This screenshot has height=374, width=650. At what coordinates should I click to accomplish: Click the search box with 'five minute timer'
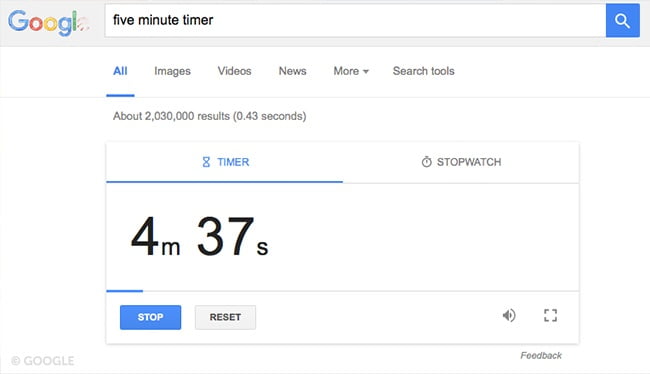[x=355, y=20]
